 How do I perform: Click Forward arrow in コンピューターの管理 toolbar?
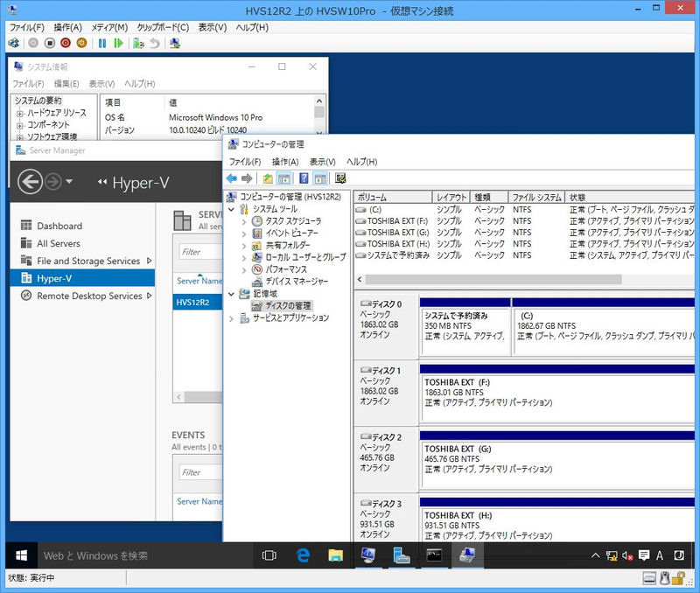[247, 178]
